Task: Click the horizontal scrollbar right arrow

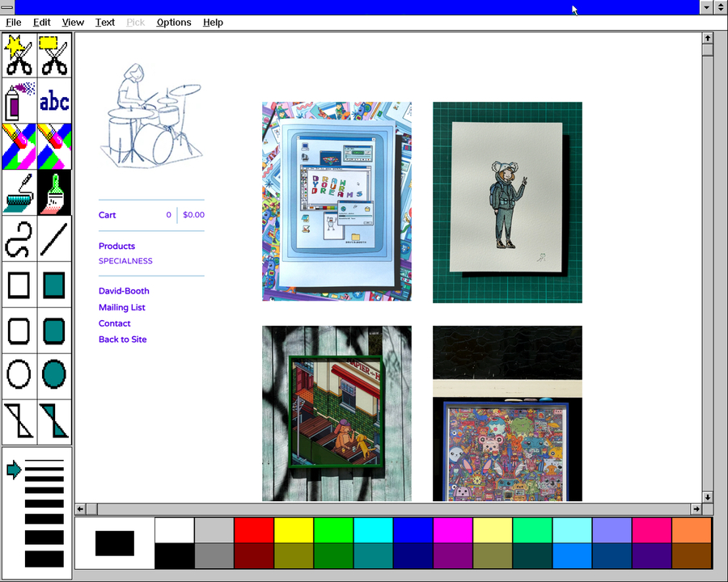Action: (x=696, y=509)
